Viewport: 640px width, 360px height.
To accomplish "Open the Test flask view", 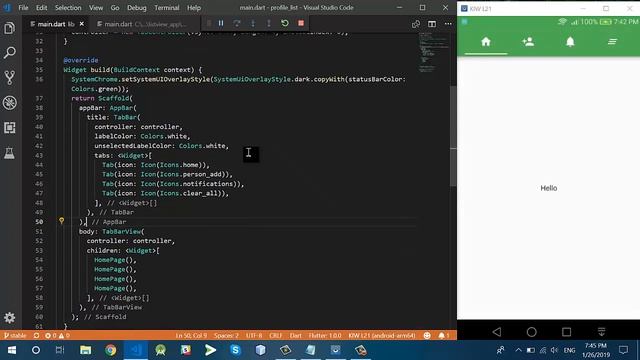I will (10, 153).
